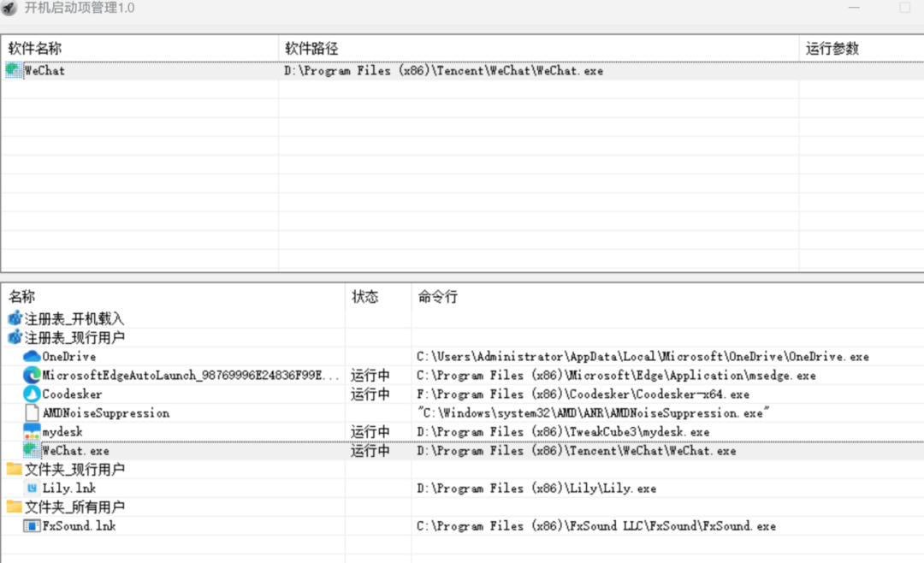Click the Coodesker icon
The image size is (924, 563).
[32, 394]
